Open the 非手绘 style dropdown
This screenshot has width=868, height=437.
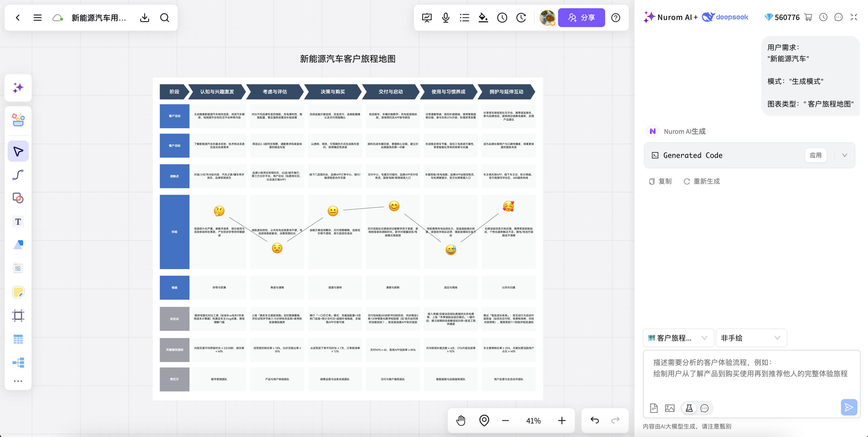click(751, 338)
